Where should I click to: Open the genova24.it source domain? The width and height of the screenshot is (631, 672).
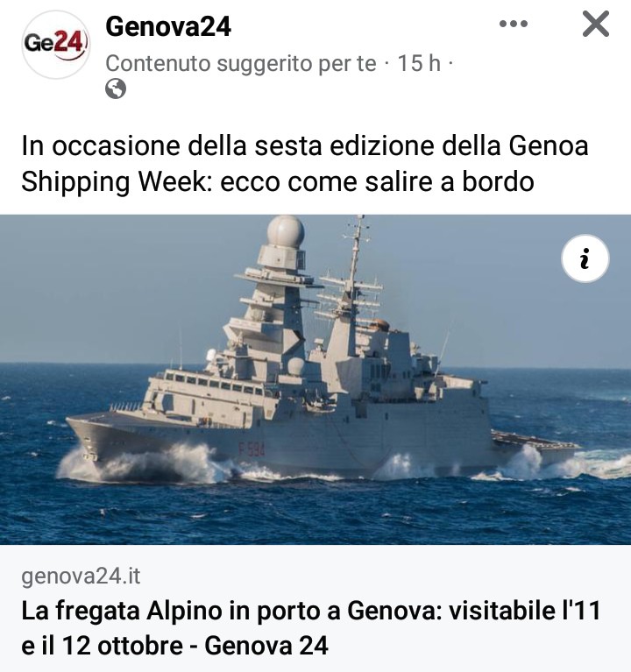point(81,576)
